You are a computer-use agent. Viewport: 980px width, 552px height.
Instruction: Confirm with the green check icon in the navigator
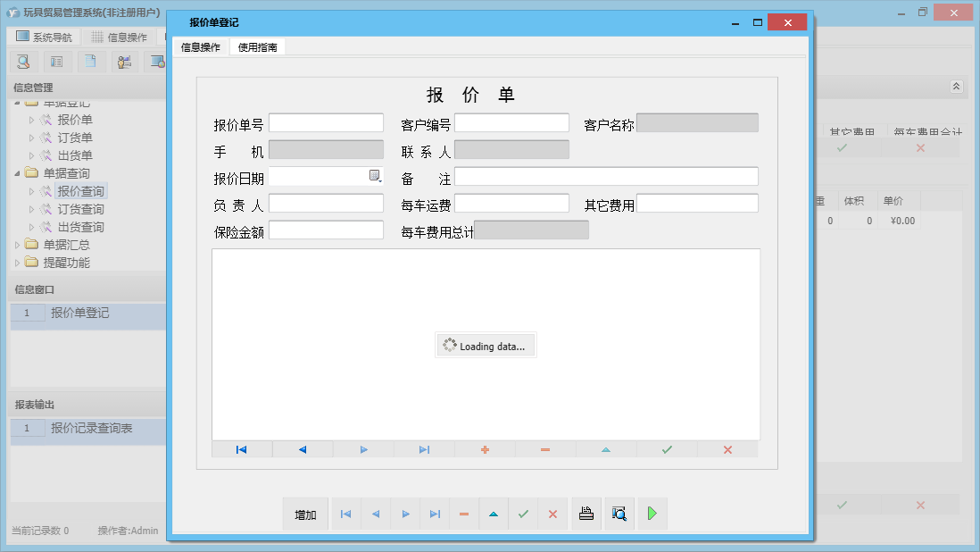pyautogui.click(x=667, y=449)
